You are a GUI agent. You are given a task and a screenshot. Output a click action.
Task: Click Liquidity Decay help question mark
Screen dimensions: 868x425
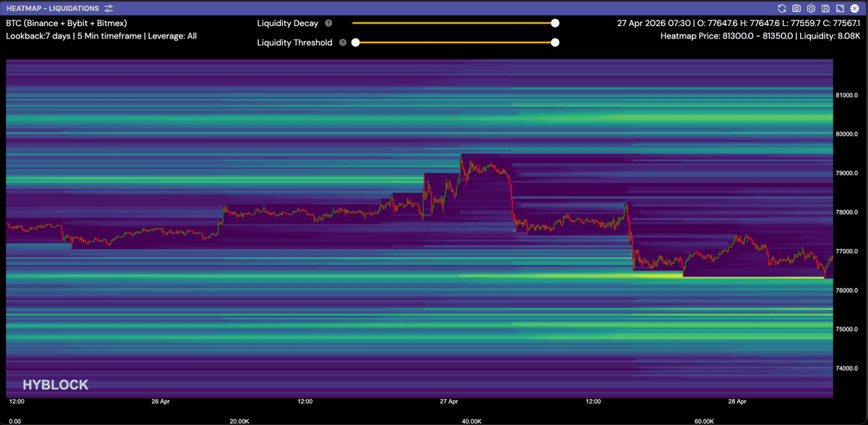328,23
